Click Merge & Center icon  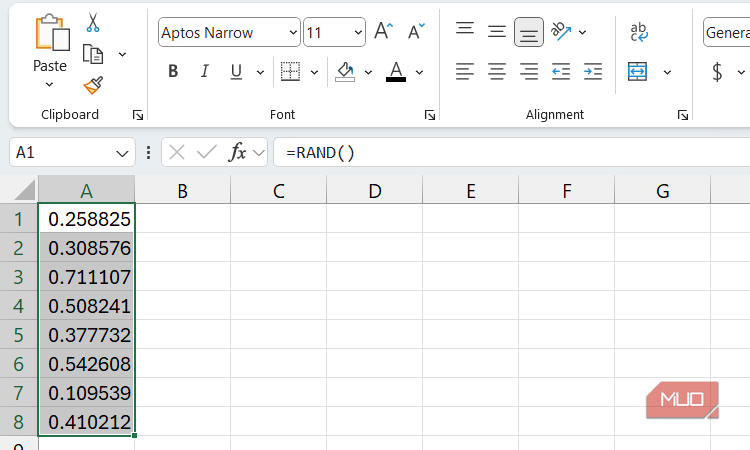638,72
